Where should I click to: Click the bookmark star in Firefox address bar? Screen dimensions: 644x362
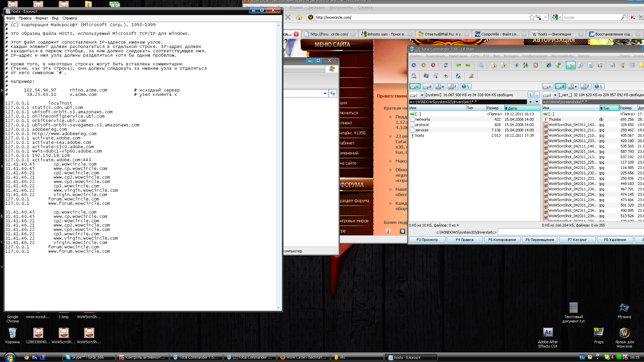coord(532,17)
